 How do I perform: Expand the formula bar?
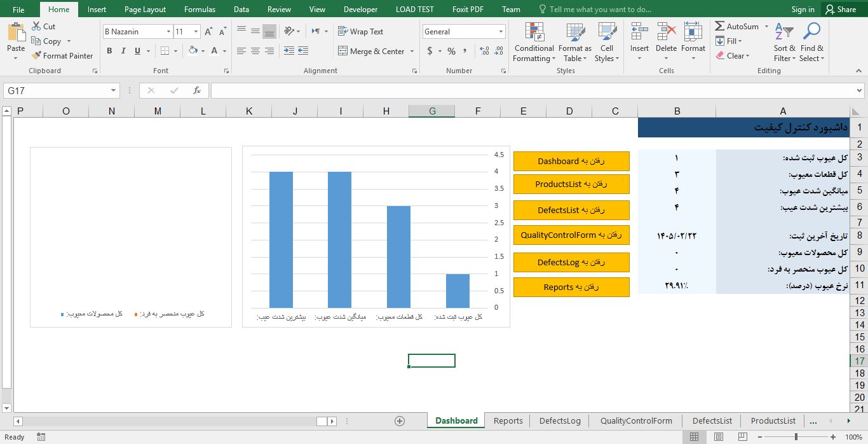860,90
